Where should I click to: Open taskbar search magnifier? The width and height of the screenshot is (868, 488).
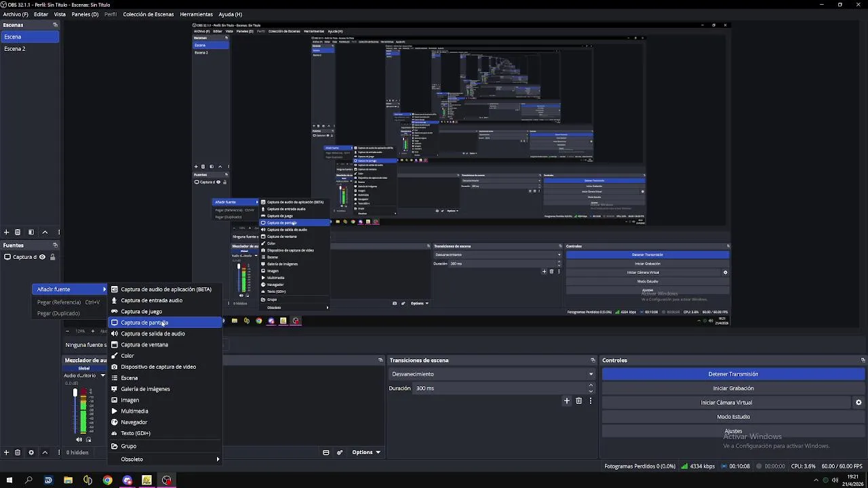click(28, 480)
